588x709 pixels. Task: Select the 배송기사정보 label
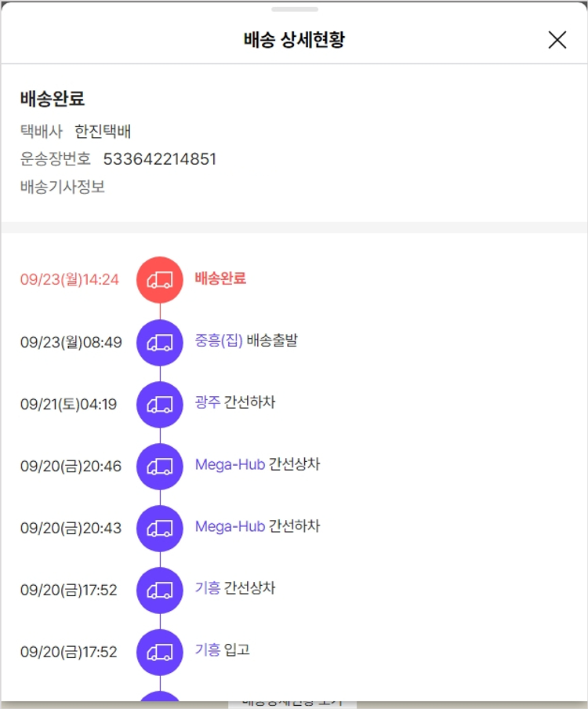63,187
